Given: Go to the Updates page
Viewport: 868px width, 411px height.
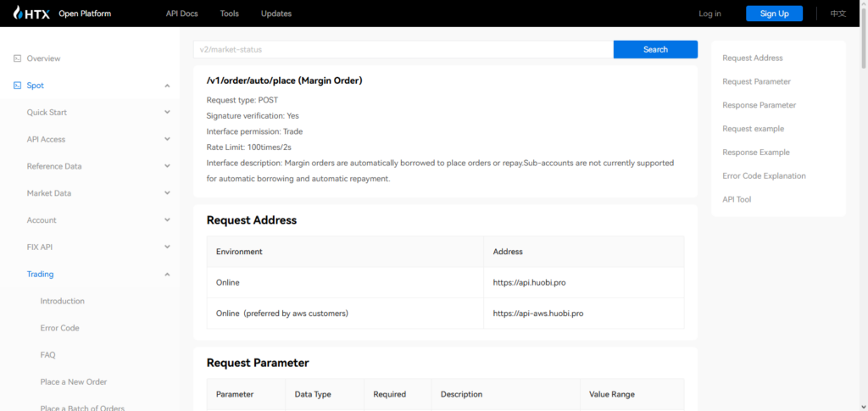Looking at the screenshot, I should 275,14.
